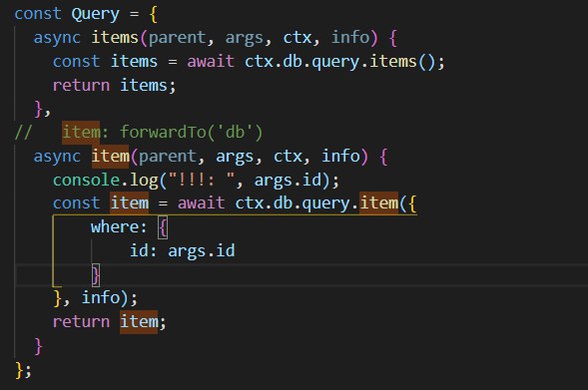Click 'items()' call after 'ctx.db.query.'
The height and width of the screenshot is (390, 588).
402,61
